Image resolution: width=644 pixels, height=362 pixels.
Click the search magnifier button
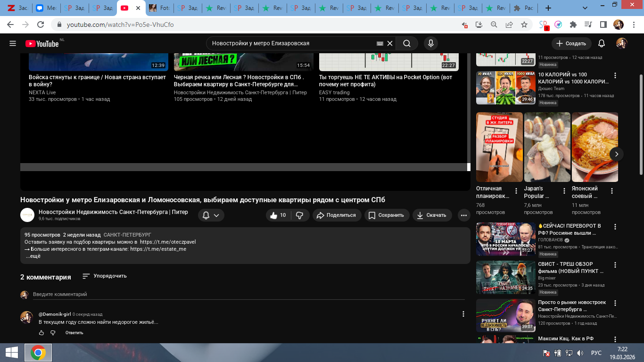click(406, 43)
